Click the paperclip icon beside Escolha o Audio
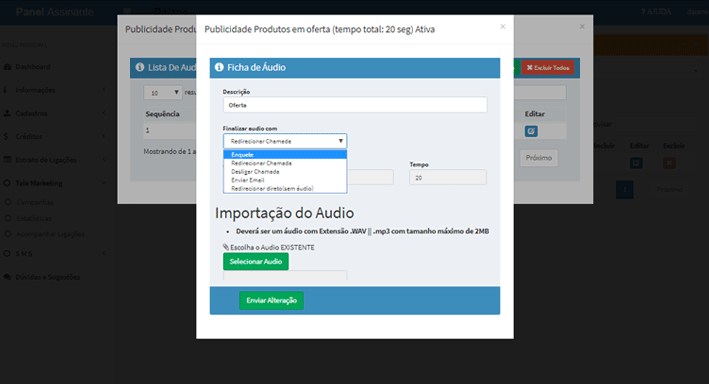This screenshot has height=384, width=709. [226, 247]
